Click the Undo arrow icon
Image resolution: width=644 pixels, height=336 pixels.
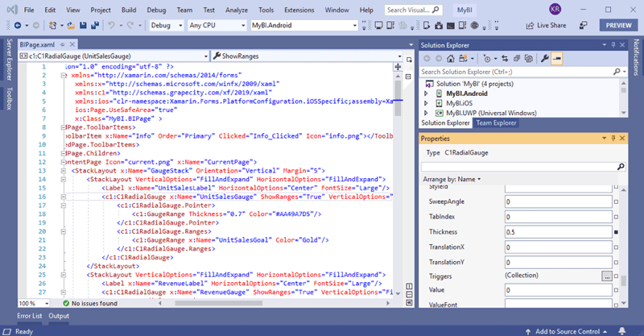tap(111, 26)
